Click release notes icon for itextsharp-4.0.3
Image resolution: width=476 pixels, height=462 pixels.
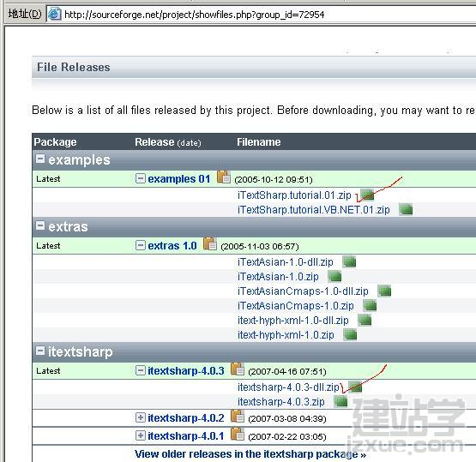pos(237,369)
